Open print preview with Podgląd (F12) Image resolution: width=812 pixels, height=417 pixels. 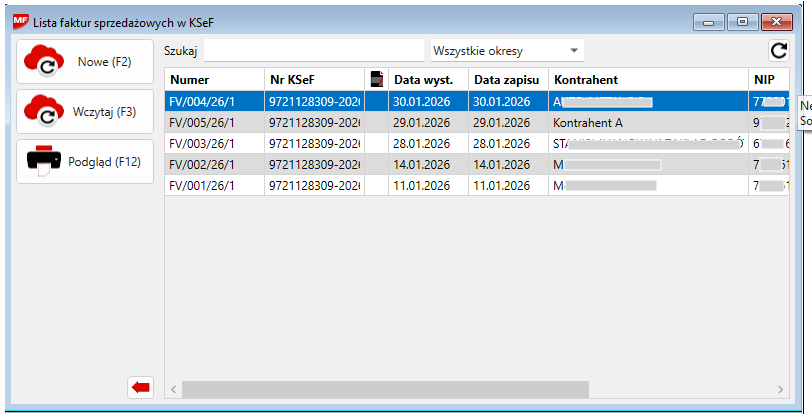pyautogui.click(x=85, y=162)
